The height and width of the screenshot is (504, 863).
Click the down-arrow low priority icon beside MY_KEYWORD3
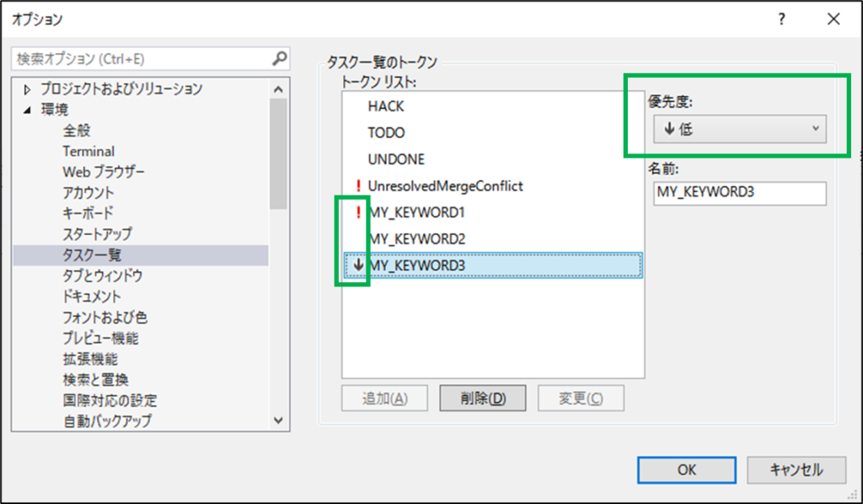click(358, 265)
